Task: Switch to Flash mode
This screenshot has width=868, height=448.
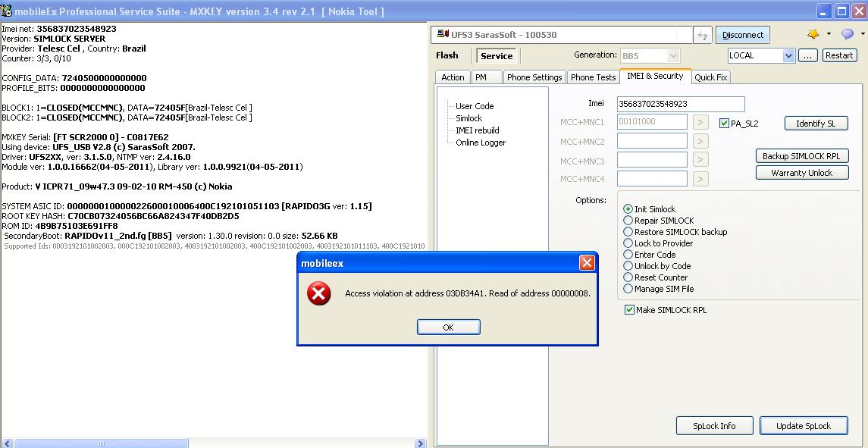Action: (x=447, y=55)
